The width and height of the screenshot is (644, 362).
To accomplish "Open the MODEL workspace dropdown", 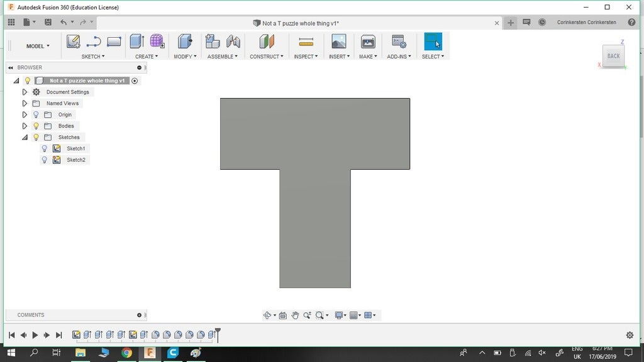I will 38,46.
